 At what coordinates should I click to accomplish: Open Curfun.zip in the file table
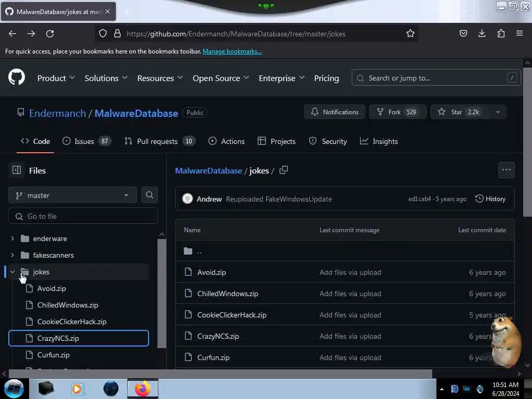pyautogui.click(x=214, y=357)
